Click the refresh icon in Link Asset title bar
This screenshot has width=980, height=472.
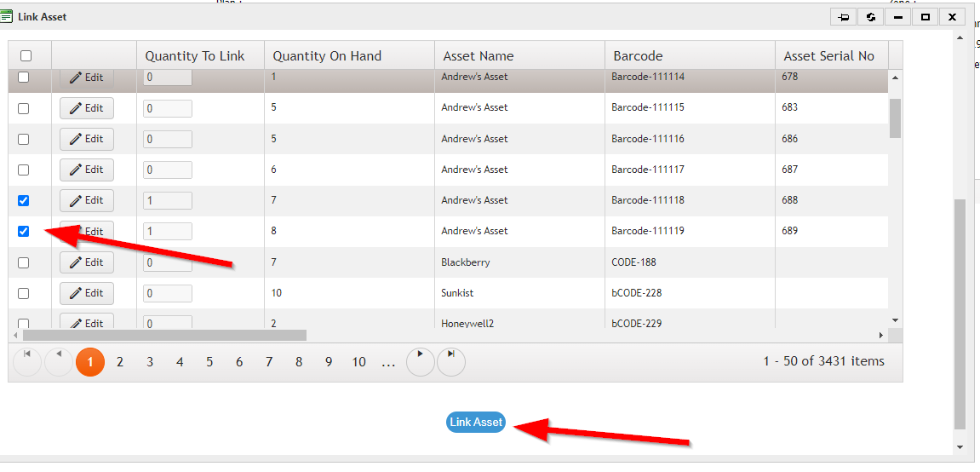[x=871, y=17]
